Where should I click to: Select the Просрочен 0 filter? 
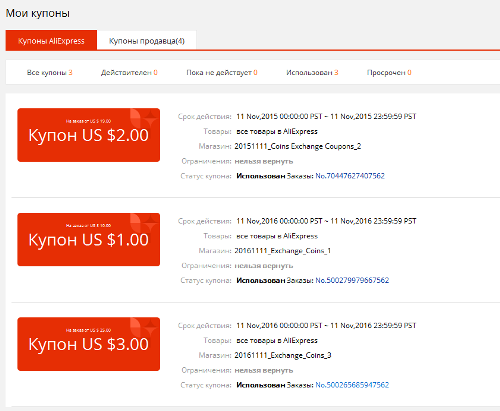pyautogui.click(x=389, y=72)
